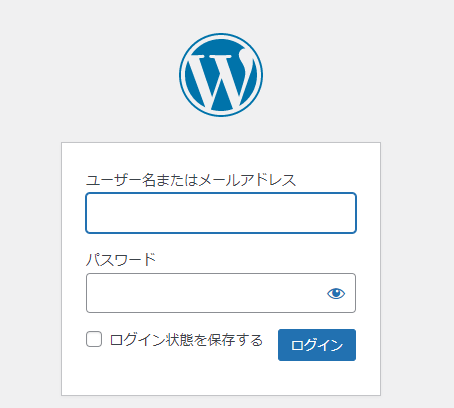Focus the パスワード input field

tap(221, 293)
